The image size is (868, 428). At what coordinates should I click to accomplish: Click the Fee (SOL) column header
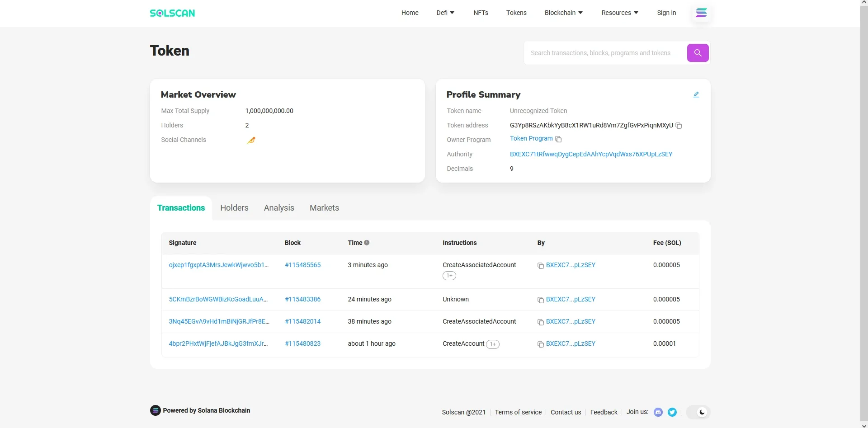[667, 243]
